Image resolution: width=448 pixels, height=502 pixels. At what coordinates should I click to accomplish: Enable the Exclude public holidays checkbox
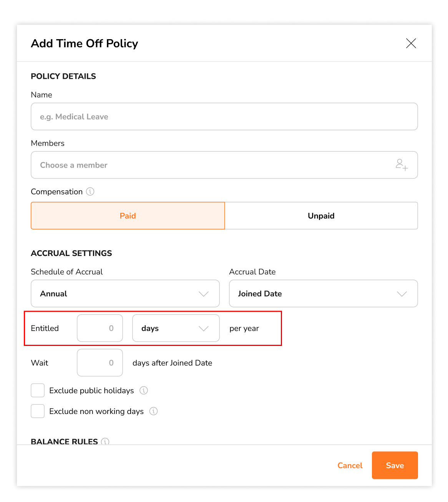pos(37,390)
